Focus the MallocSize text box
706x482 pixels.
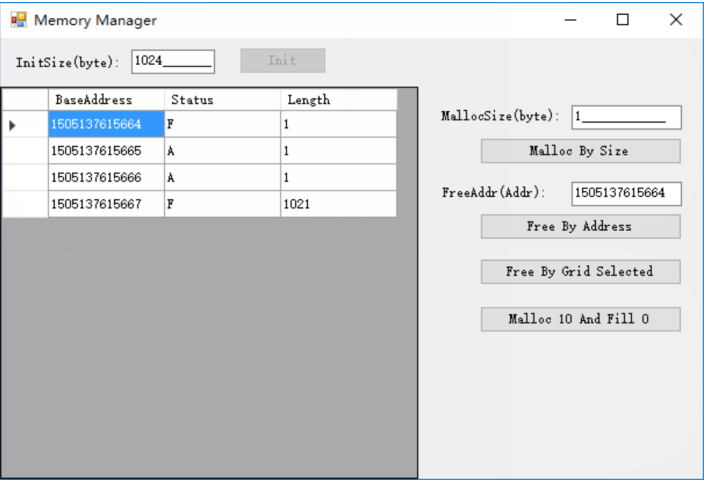coord(626,117)
